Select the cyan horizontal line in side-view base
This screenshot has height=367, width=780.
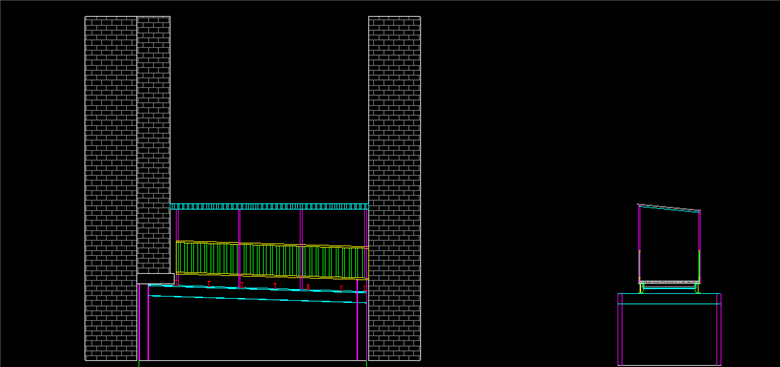pos(669,303)
